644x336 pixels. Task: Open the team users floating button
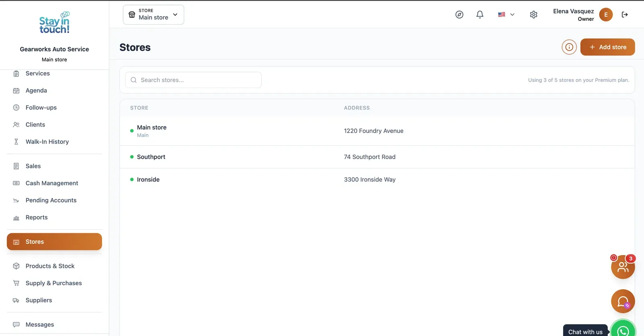coord(623,267)
